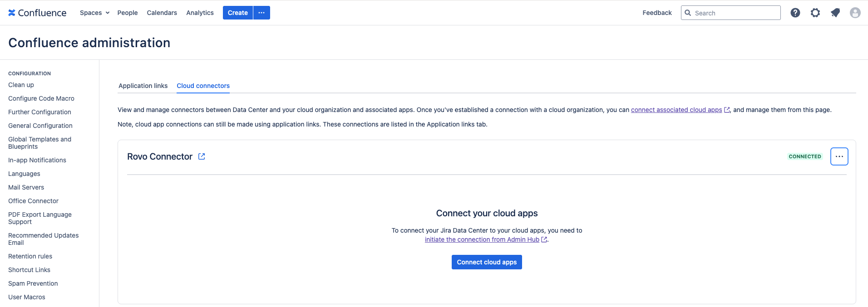Image resolution: width=868 pixels, height=307 pixels.
Task: Open the People menu
Action: (128, 13)
